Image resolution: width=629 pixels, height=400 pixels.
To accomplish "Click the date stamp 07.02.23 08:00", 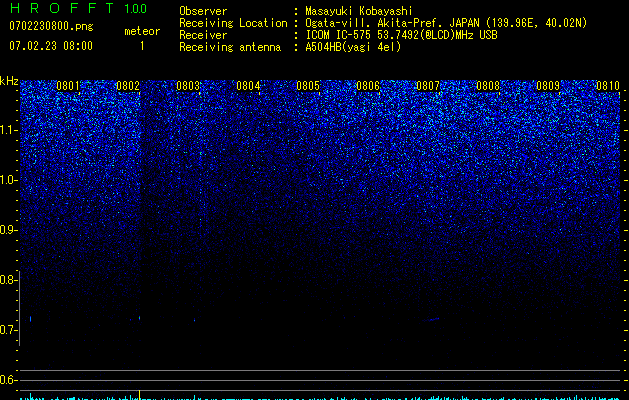I will pyautogui.click(x=51, y=46).
